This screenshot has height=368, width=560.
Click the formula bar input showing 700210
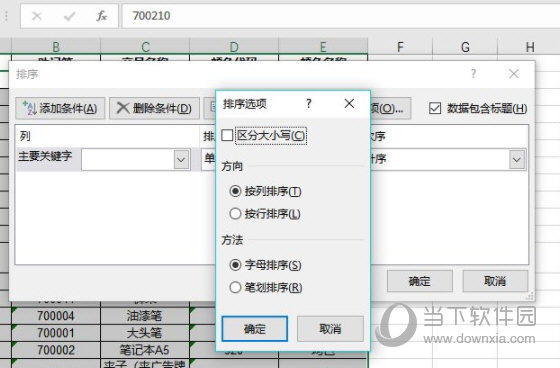(x=341, y=16)
